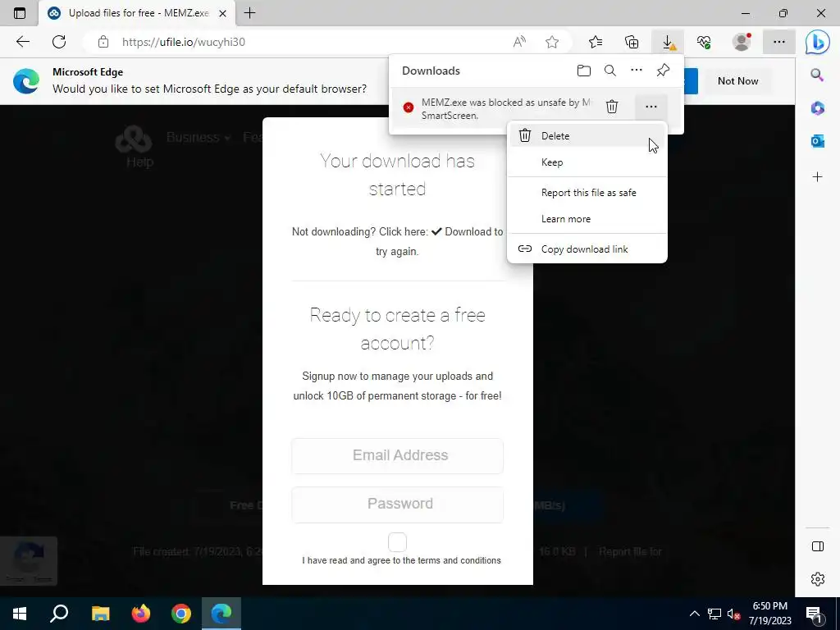View site information lock icon
840x630 pixels.
103,42
